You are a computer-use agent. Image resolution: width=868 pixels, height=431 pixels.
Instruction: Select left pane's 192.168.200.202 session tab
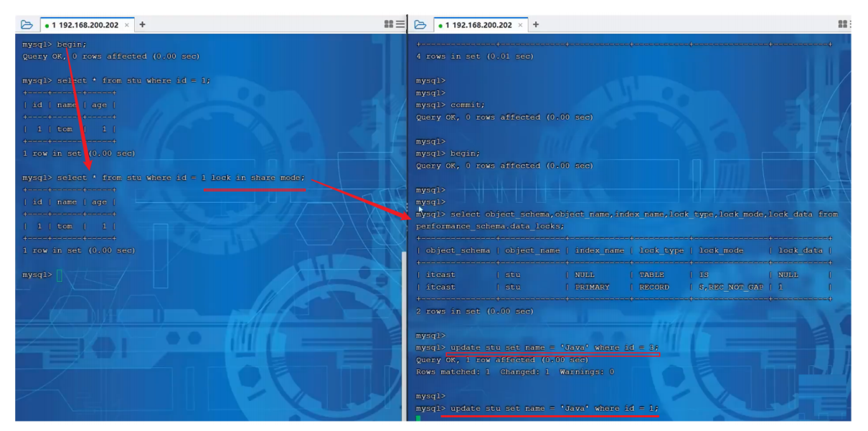tap(86, 24)
